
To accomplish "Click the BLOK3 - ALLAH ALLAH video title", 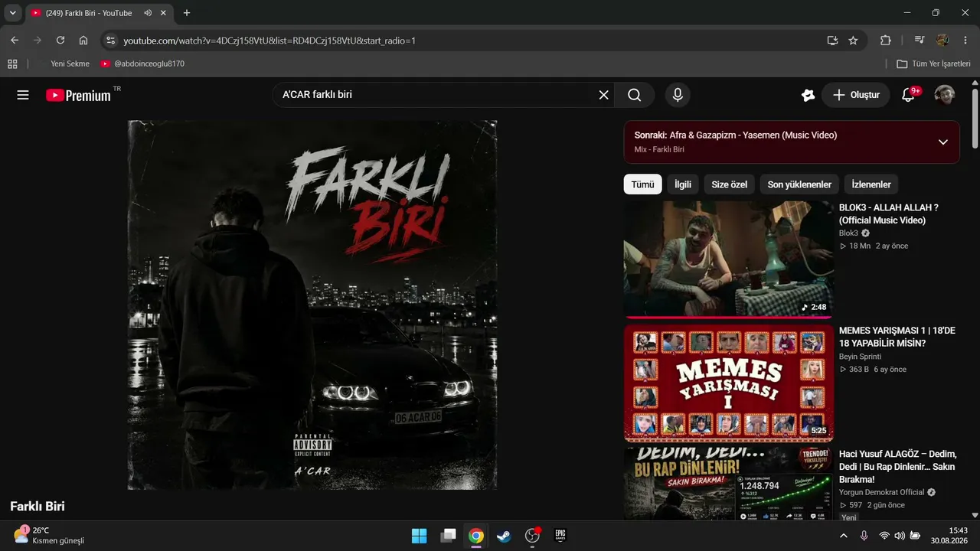I will pos(889,214).
